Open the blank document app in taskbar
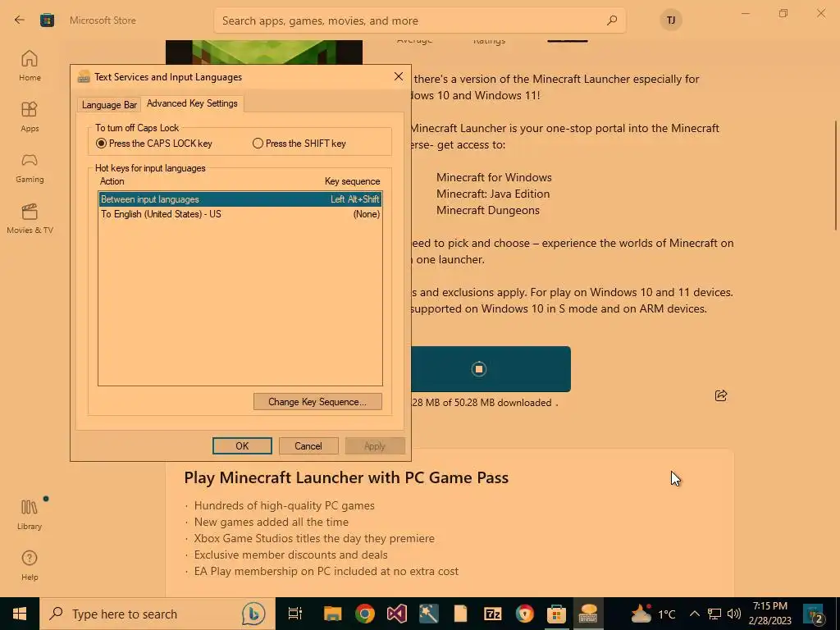 pos(461,614)
